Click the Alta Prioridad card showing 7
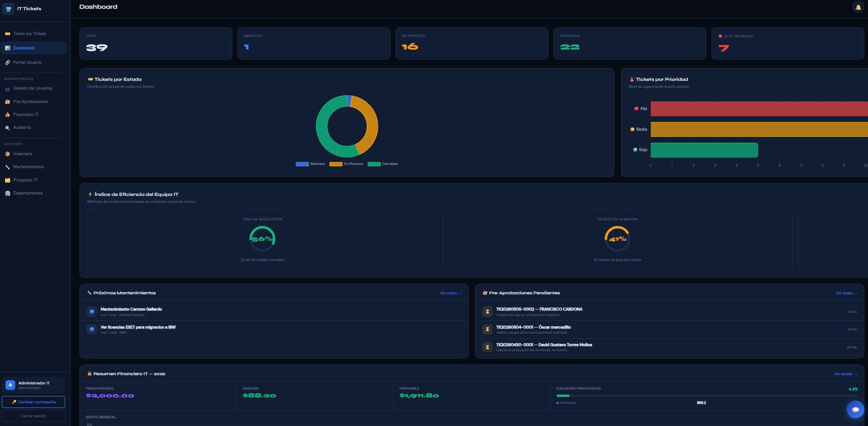868x426 pixels. [788, 43]
